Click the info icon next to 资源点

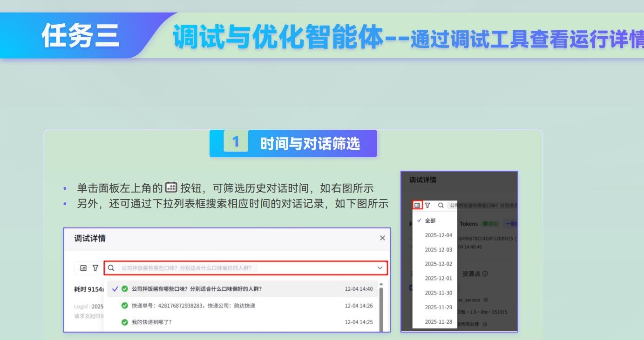(485, 274)
